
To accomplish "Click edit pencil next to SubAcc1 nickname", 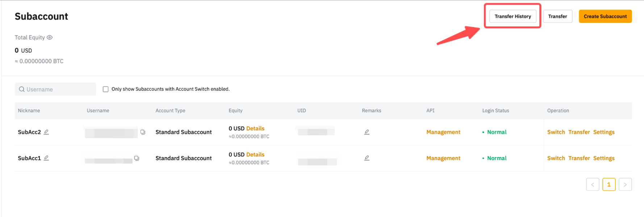I will [46, 158].
